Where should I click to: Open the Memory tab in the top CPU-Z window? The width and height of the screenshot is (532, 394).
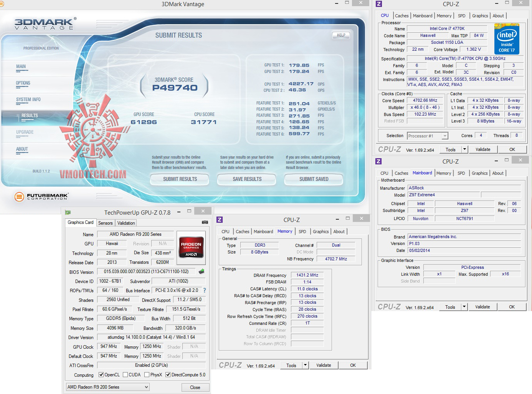click(444, 16)
